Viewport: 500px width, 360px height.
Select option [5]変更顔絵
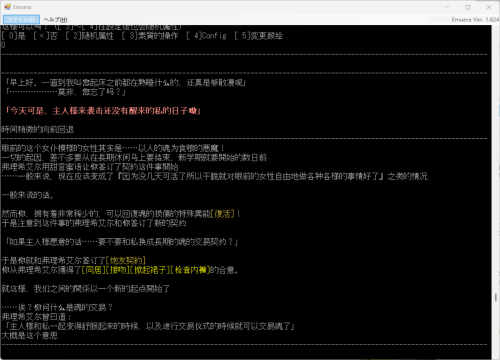coord(258,36)
